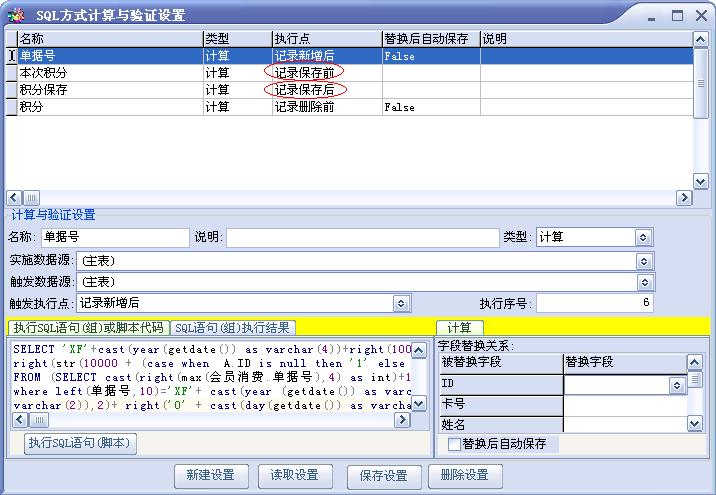Click the 读取设置 button

coord(295,475)
